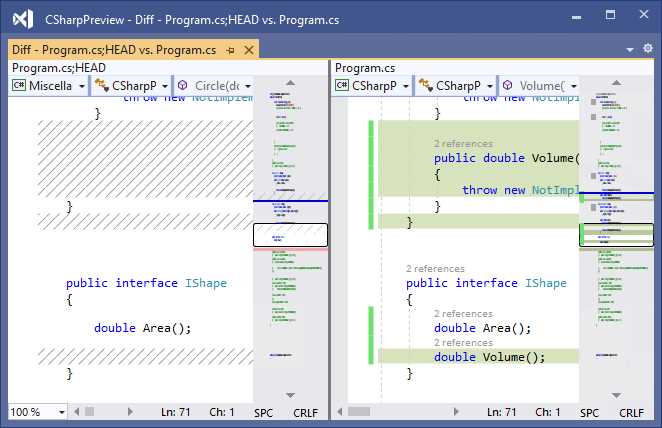Click the class icon beside CSharpP in right pane
This screenshot has width=662, height=428.
(x=425, y=85)
